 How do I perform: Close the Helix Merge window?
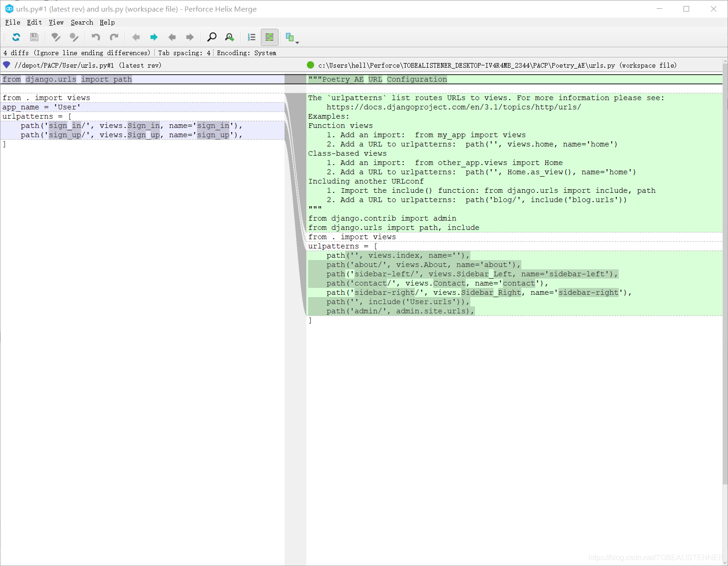(x=714, y=9)
